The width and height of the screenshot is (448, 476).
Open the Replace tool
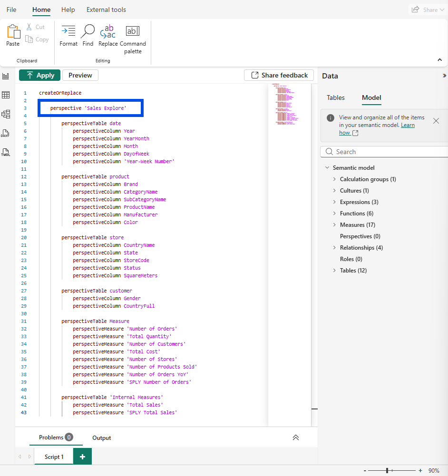point(108,35)
